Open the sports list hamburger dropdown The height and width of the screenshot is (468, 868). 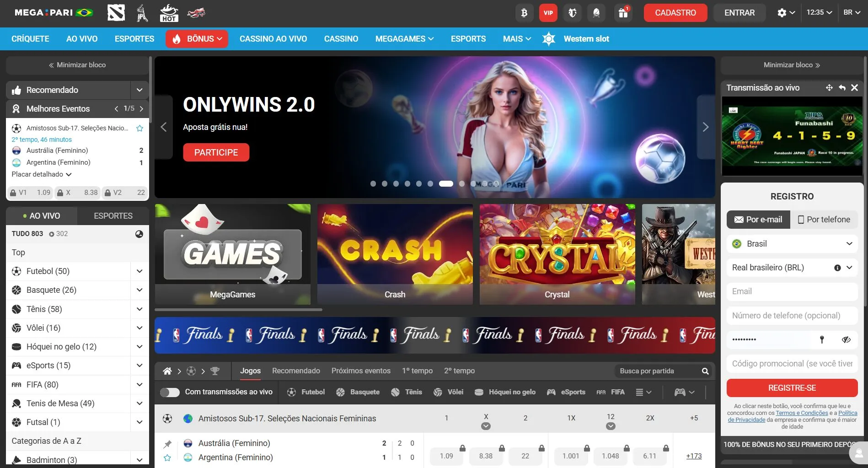pyautogui.click(x=643, y=393)
